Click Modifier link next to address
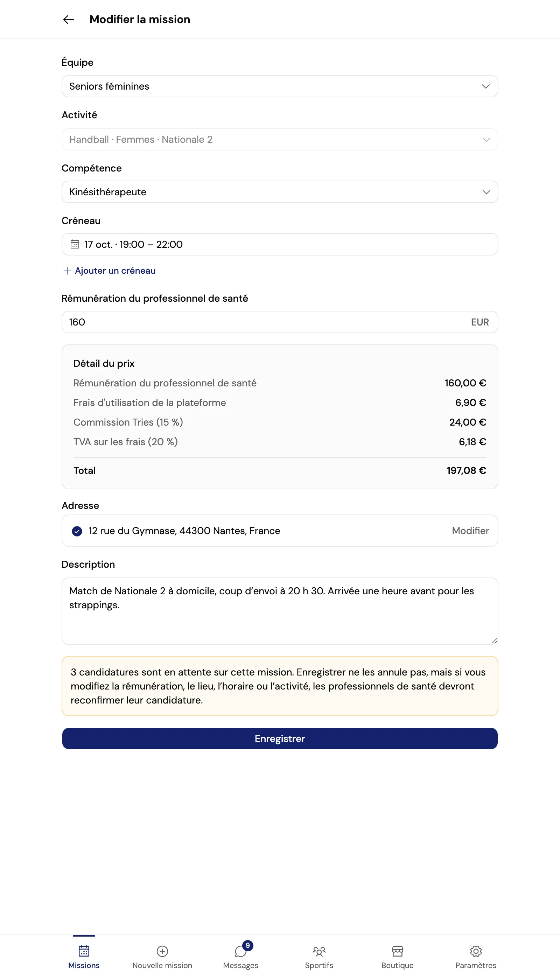The image size is (560, 980). click(470, 531)
